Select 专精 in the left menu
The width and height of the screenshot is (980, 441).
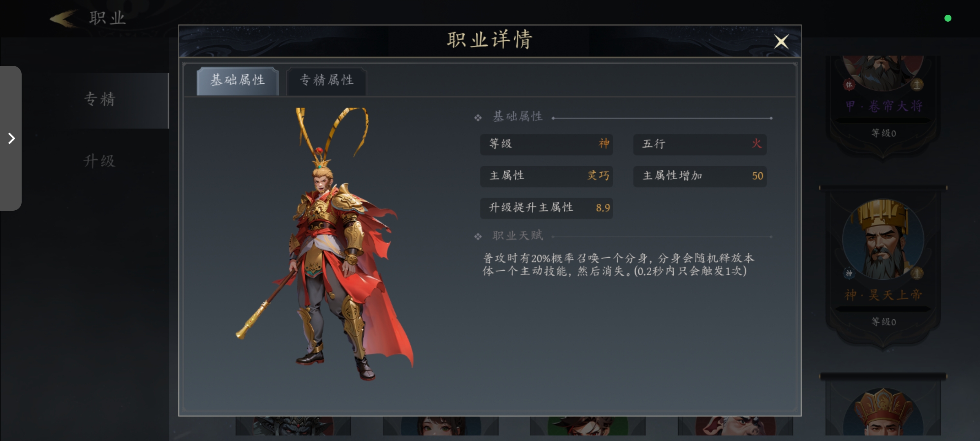coord(100,100)
